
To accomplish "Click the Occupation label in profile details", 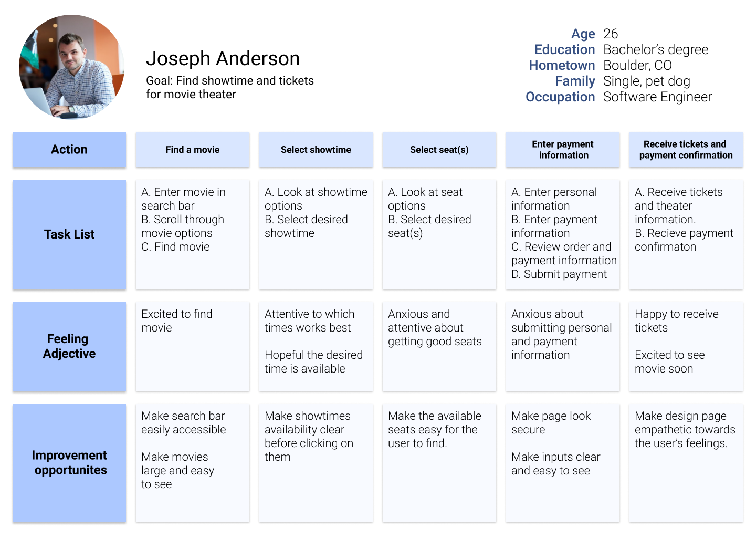I will click(x=560, y=97).
